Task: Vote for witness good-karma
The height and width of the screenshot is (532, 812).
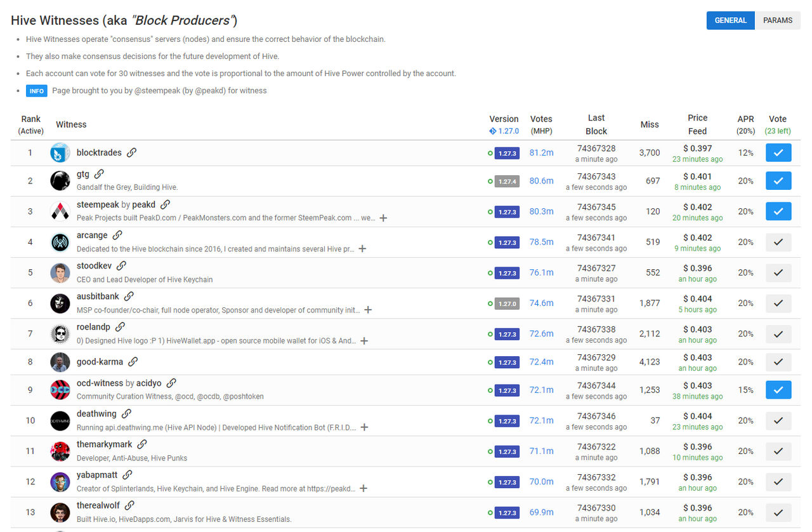Action: (x=778, y=362)
